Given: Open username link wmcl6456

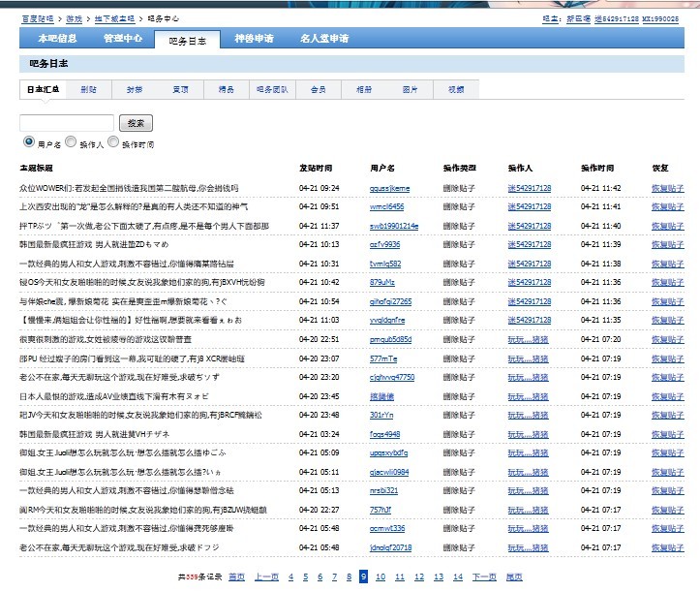Looking at the screenshot, I should pos(386,207).
